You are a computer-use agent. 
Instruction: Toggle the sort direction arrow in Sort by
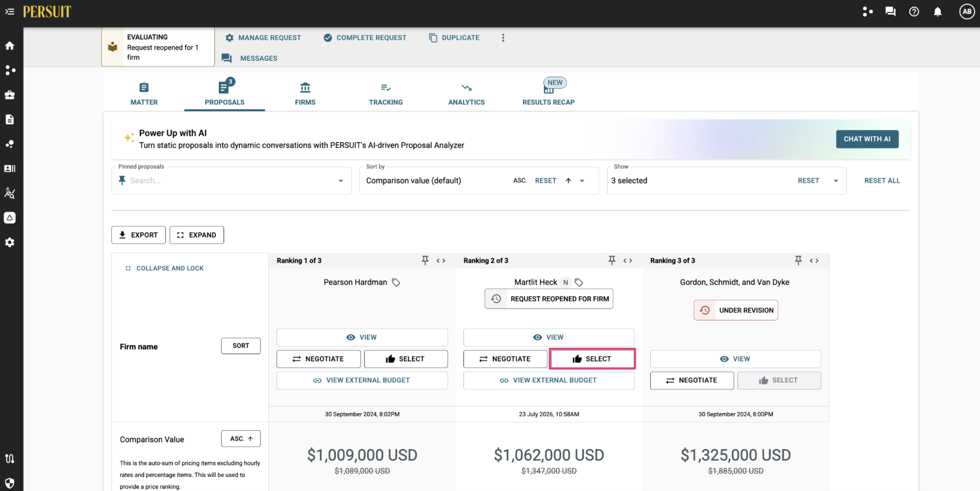[x=568, y=181]
